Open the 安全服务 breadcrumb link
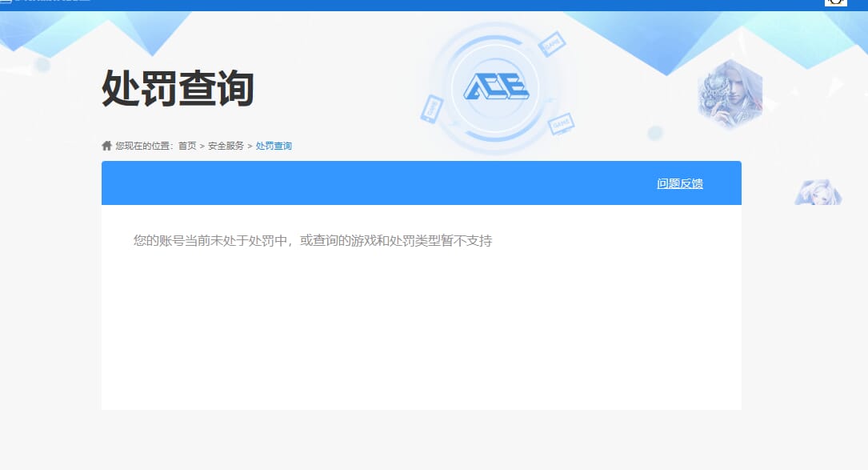The image size is (868, 470). [x=226, y=146]
